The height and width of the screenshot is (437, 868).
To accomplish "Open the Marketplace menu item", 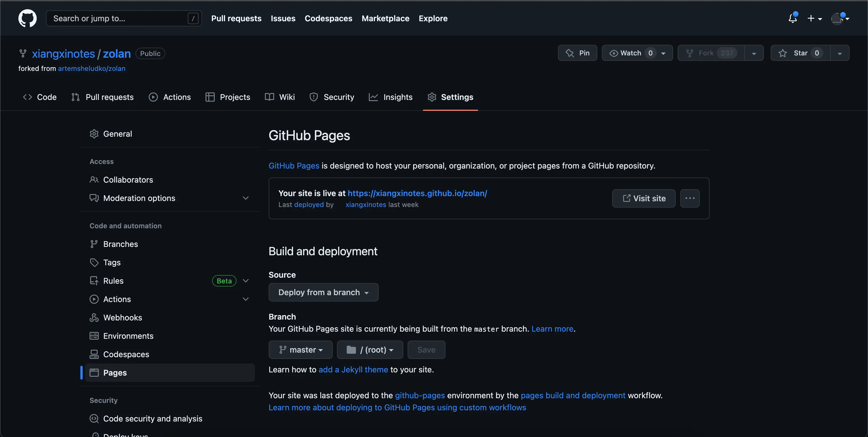I will [x=385, y=18].
